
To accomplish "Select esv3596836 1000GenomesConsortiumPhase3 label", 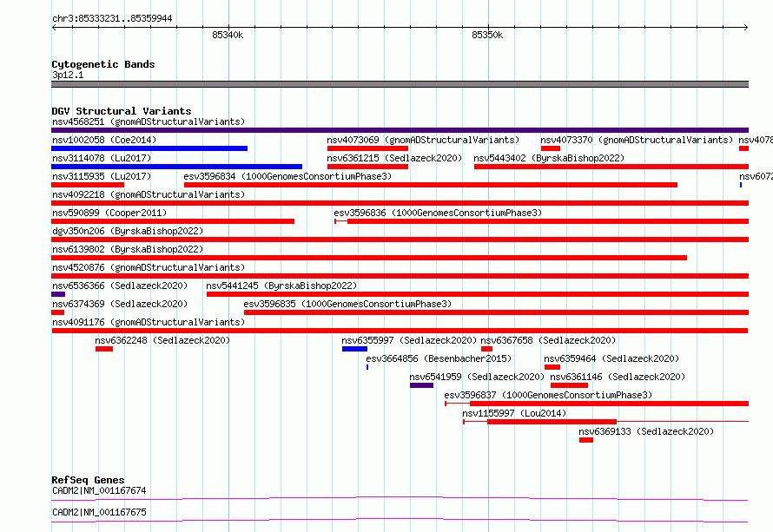I will click(438, 213).
